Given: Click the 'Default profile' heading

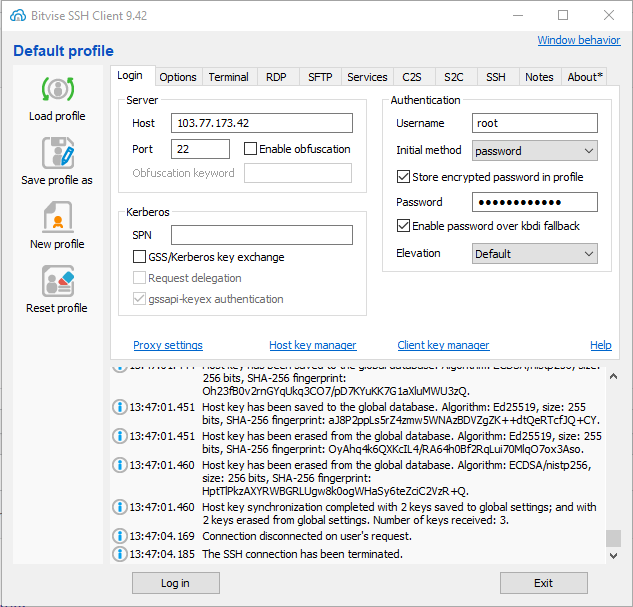Looking at the screenshot, I should tap(63, 51).
